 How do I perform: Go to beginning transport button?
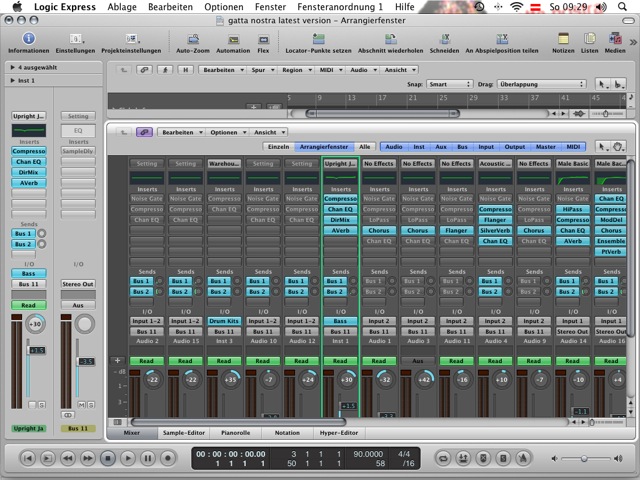(x=28, y=458)
